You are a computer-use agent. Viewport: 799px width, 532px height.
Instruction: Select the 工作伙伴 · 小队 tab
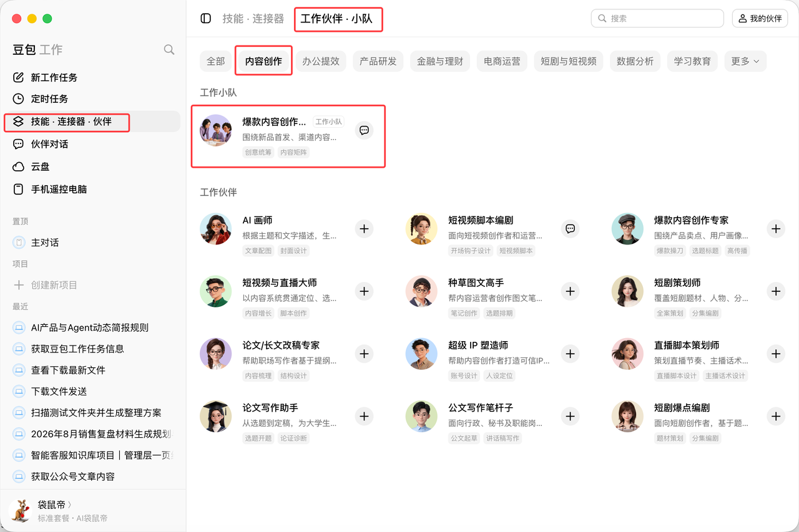pos(336,19)
